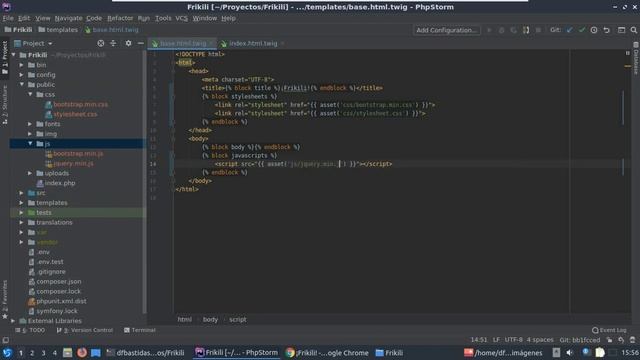Open Search Everywhere magnifier icon

click(633, 30)
